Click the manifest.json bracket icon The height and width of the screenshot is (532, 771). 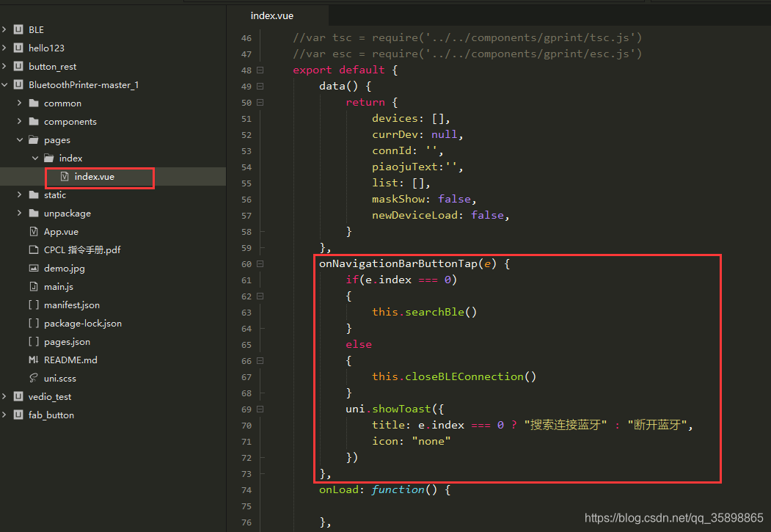(34, 305)
